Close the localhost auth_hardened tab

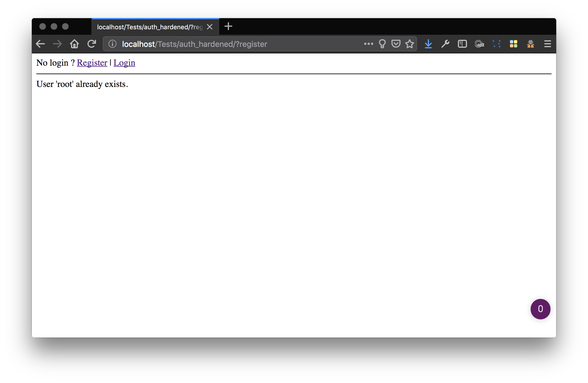point(210,27)
